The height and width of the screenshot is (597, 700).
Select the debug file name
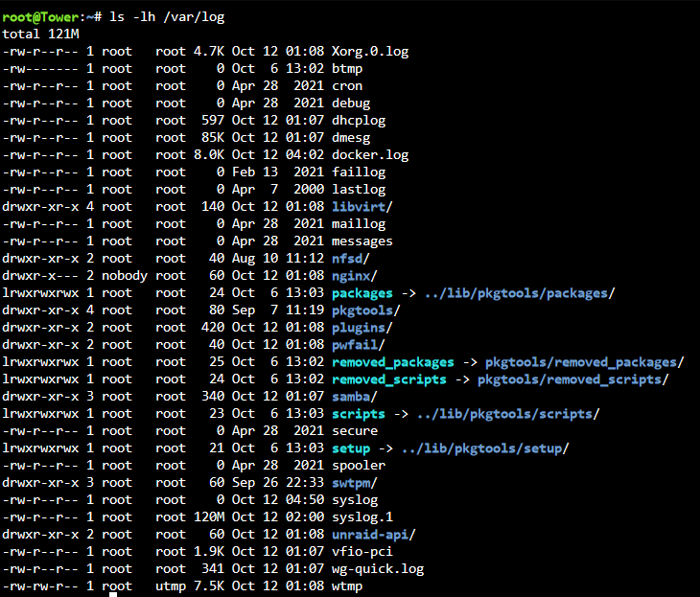coord(350,103)
